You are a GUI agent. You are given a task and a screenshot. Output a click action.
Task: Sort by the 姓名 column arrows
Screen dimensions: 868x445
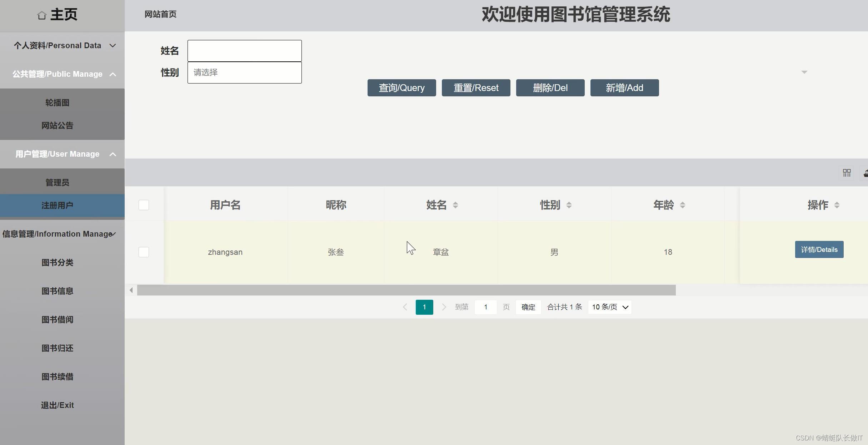coord(455,205)
